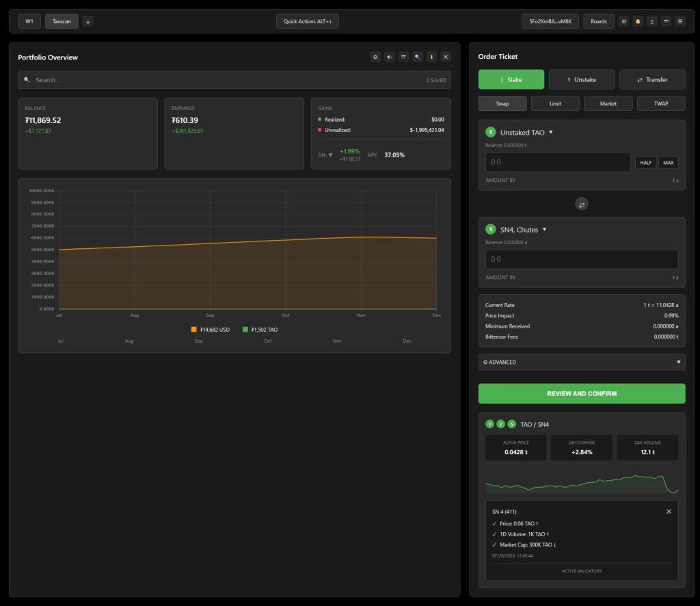Click the Current Rate value 1 τ = 11.0428 α

(x=661, y=305)
